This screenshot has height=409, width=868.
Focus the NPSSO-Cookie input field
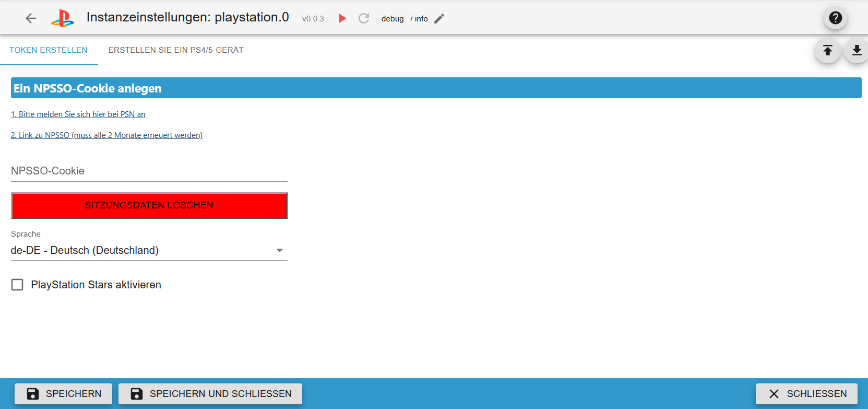tap(149, 171)
